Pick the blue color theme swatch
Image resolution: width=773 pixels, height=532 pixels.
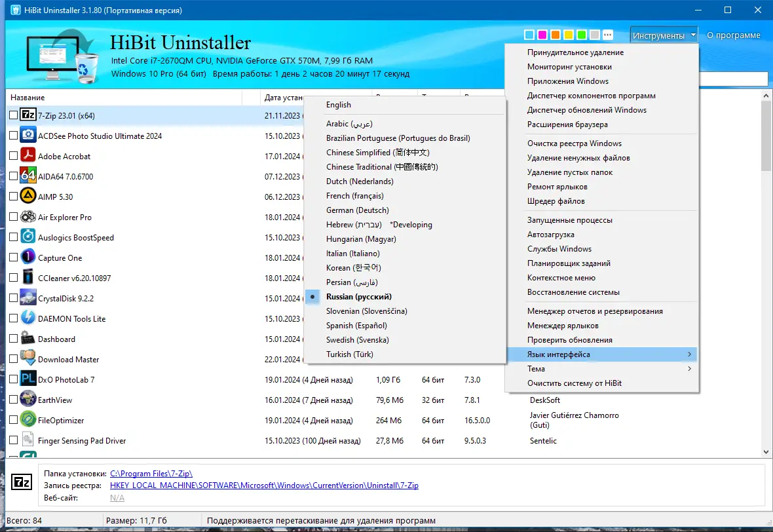click(529, 35)
